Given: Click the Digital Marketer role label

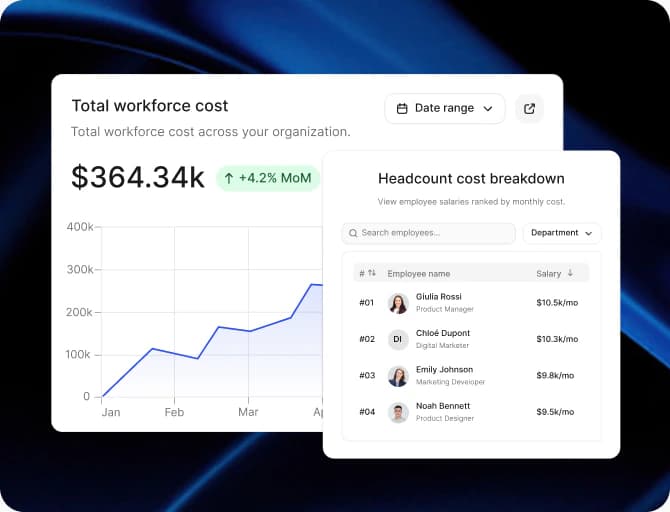Looking at the screenshot, I should point(442,345).
